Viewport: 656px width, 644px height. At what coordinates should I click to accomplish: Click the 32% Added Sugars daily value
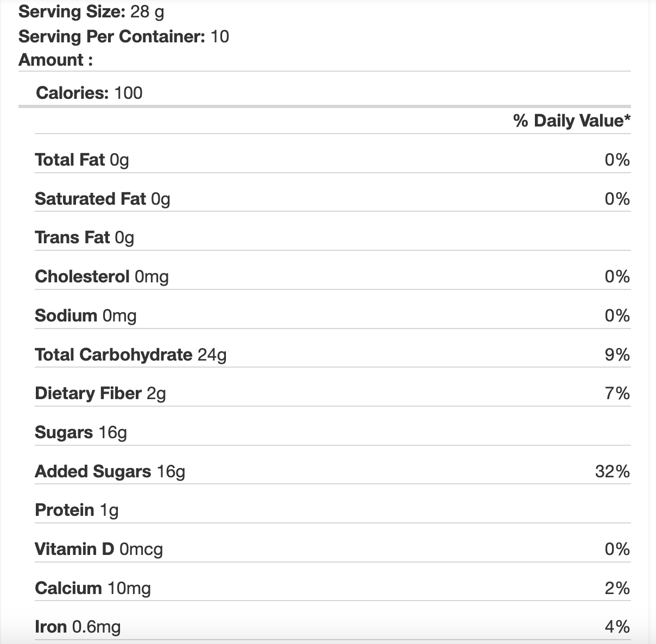click(x=612, y=471)
